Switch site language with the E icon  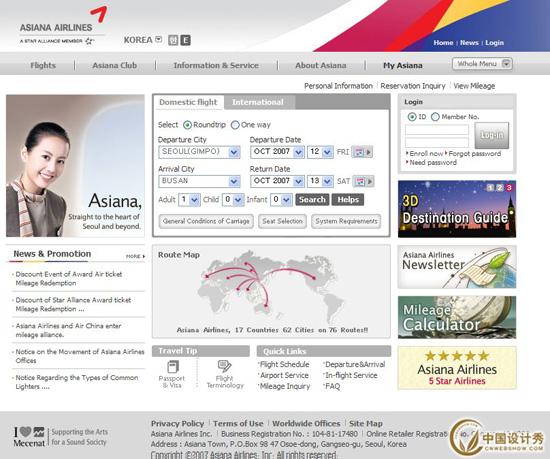tap(186, 40)
